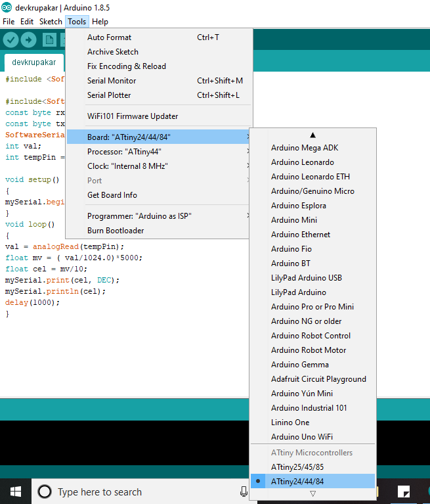Screen dimensions: 430x504
Task: Select Arduino Robot Motor board
Action: pos(312,350)
